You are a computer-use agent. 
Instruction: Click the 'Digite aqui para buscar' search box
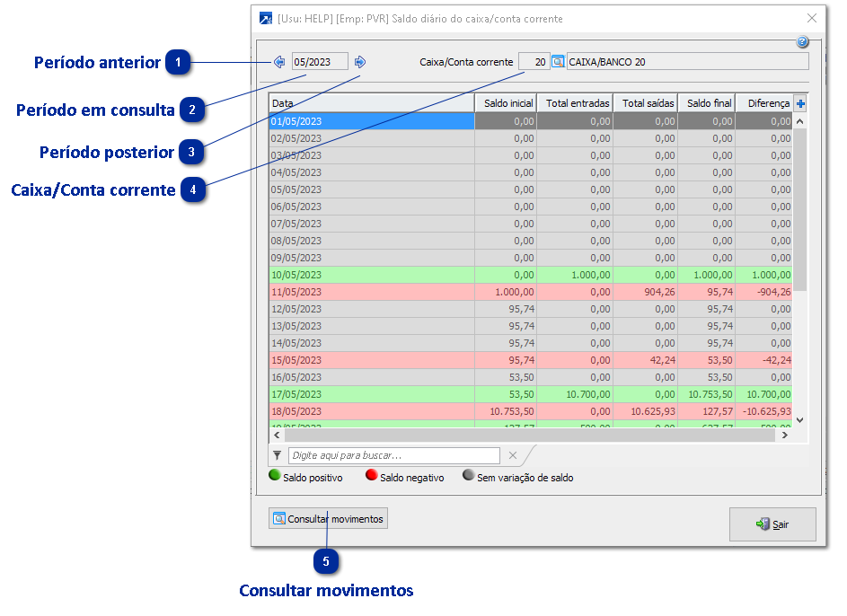coord(393,455)
